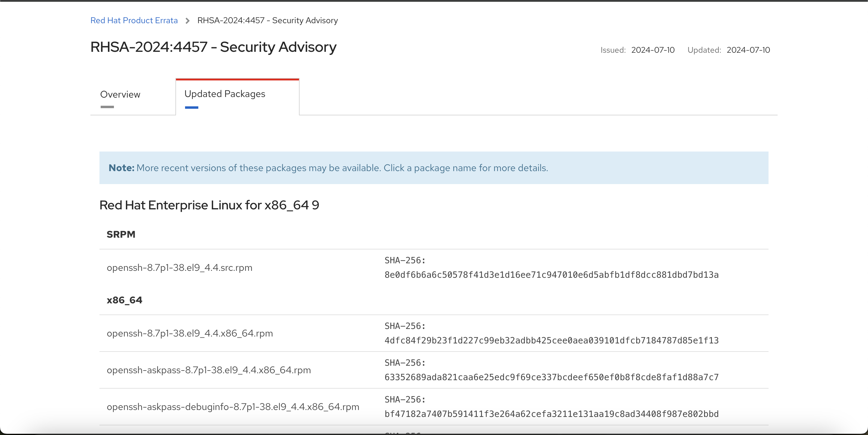Click the Red Hat Enterprise Linux for x86_64 9 heading
The width and height of the screenshot is (868, 435).
pos(209,205)
